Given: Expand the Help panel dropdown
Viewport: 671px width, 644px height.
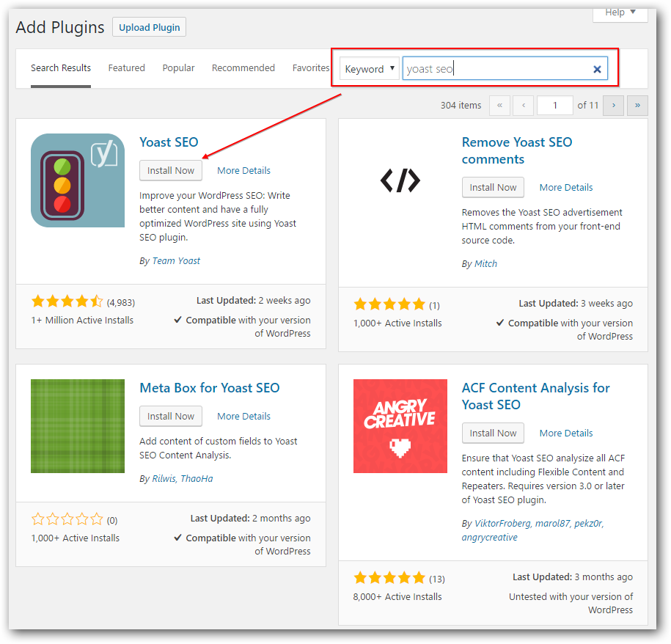Looking at the screenshot, I should click(x=620, y=13).
